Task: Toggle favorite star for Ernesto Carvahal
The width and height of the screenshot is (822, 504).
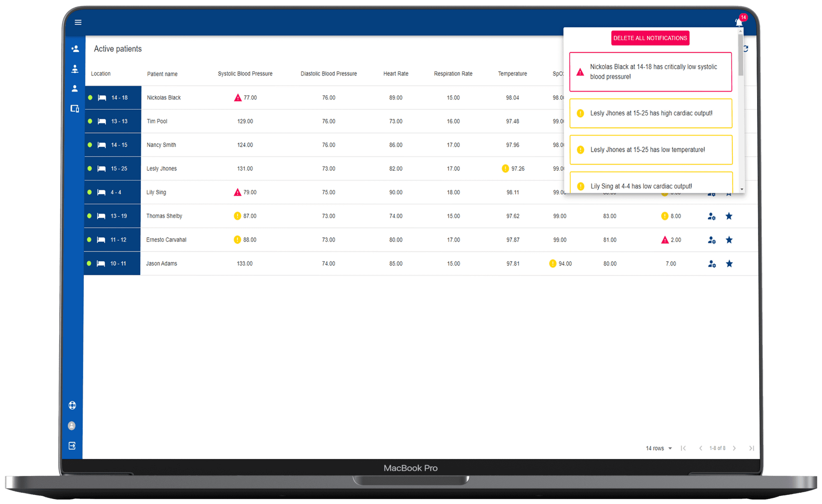Action: [729, 240]
